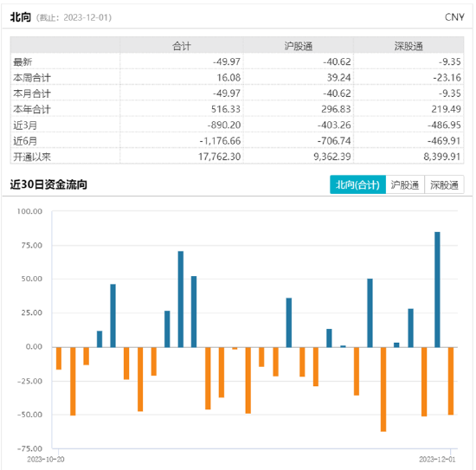Click the first orange bar at 2023-10-20
The width and height of the screenshot is (476, 470).
pos(59,358)
